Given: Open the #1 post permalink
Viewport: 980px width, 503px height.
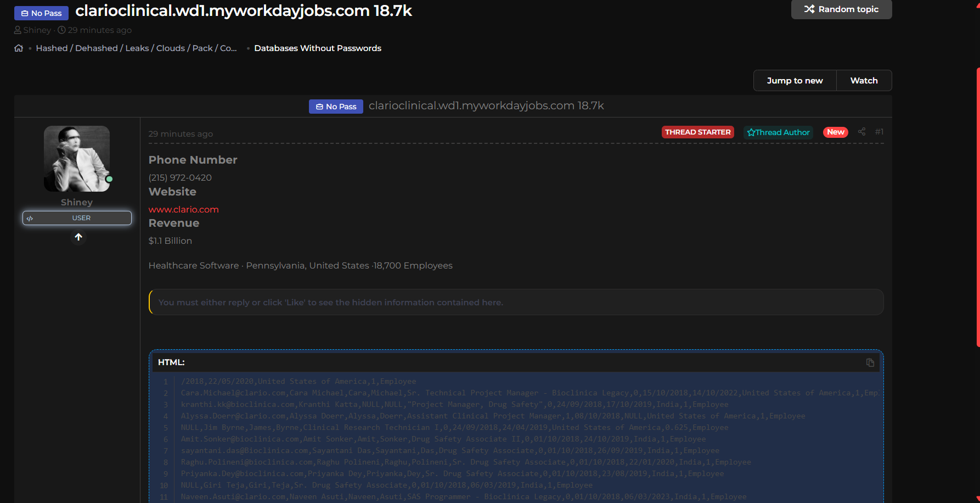Looking at the screenshot, I should (879, 132).
